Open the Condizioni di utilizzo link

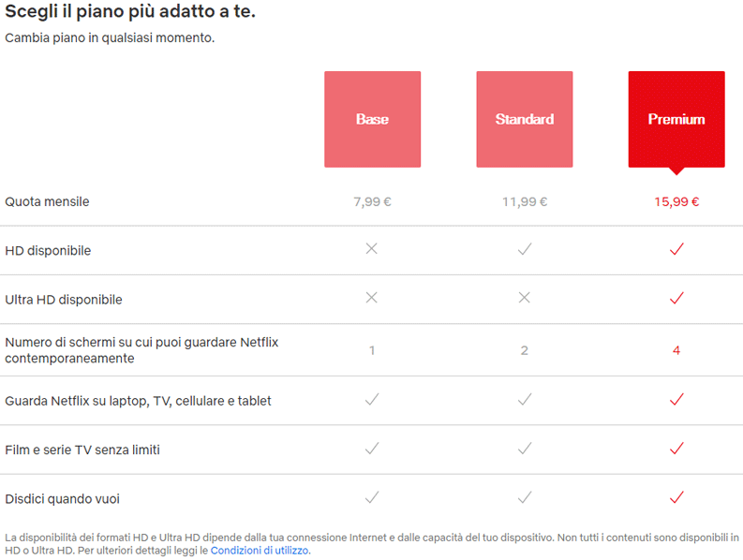coord(260,551)
